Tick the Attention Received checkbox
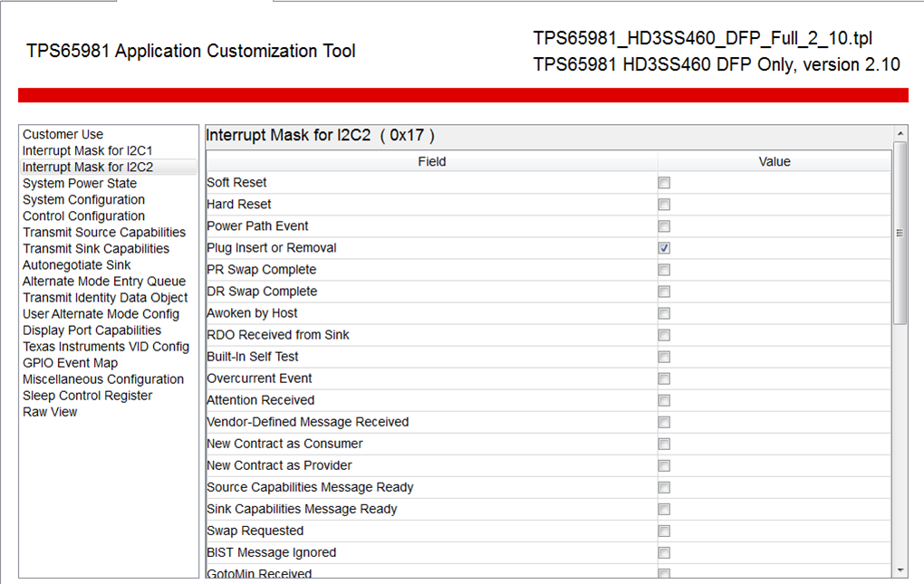Image resolution: width=924 pixels, height=584 pixels. 664,401
